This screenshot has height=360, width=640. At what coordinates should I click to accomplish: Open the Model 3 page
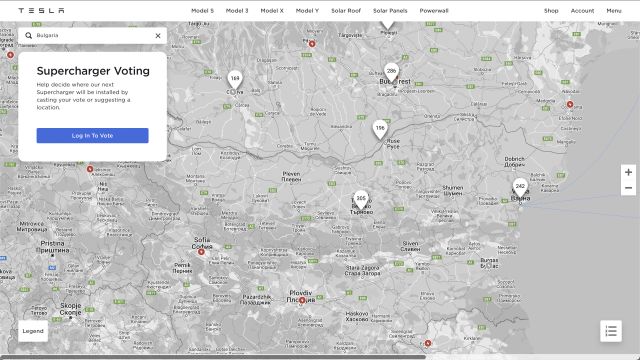click(x=237, y=11)
